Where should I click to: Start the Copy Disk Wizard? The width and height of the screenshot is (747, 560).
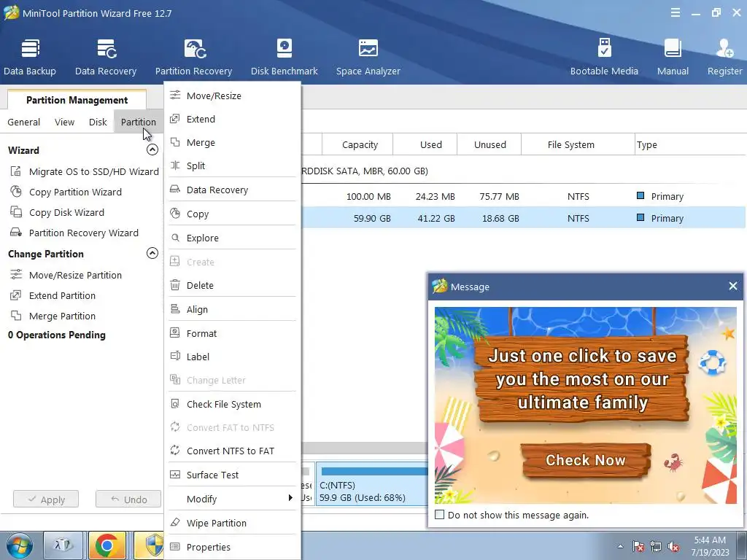pos(57,212)
